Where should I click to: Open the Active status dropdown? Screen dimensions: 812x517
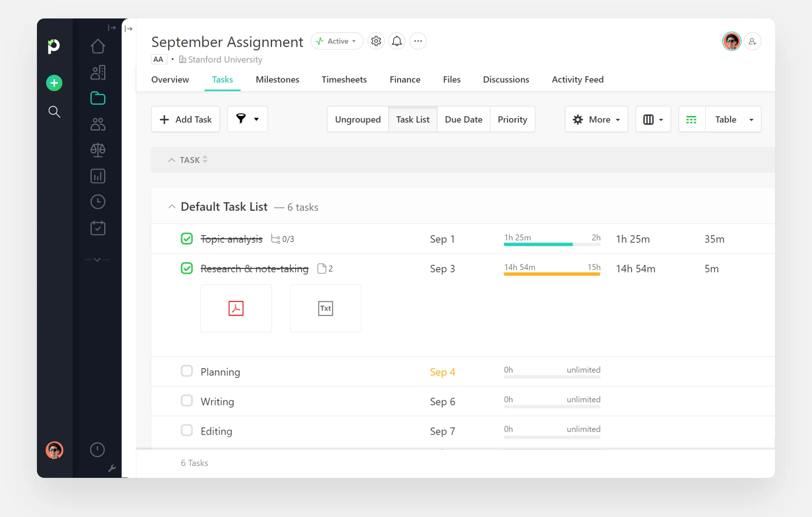337,41
